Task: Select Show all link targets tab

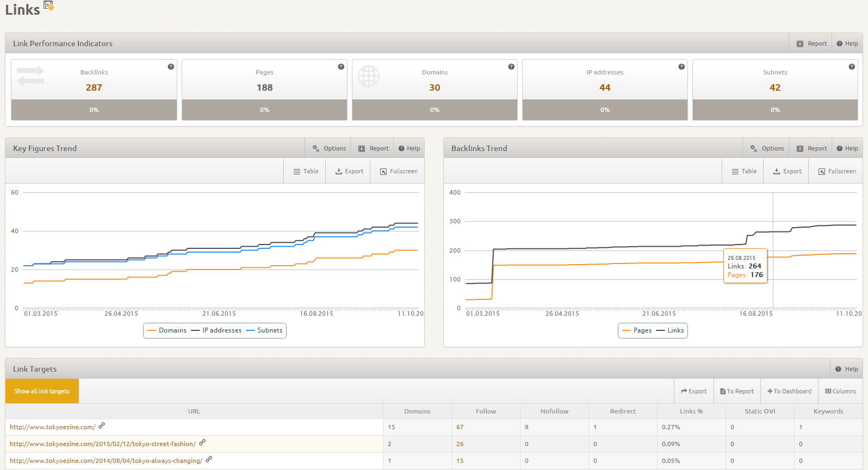Action: click(42, 391)
